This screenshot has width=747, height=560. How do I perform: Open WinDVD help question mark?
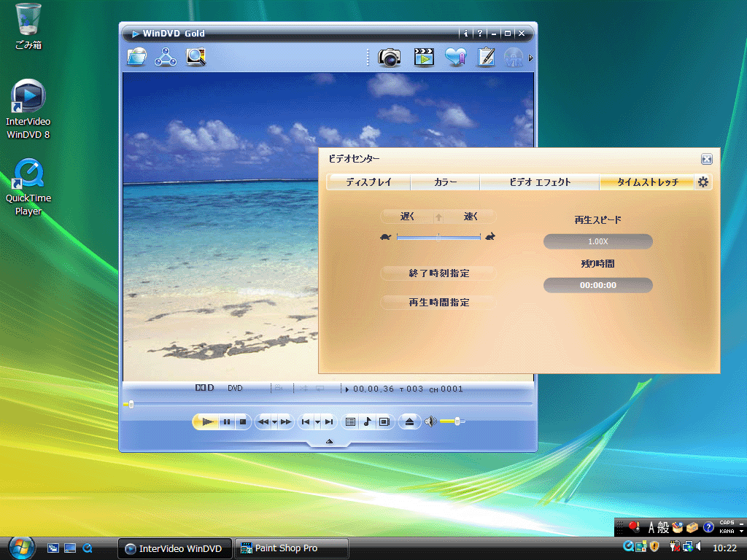[480, 34]
